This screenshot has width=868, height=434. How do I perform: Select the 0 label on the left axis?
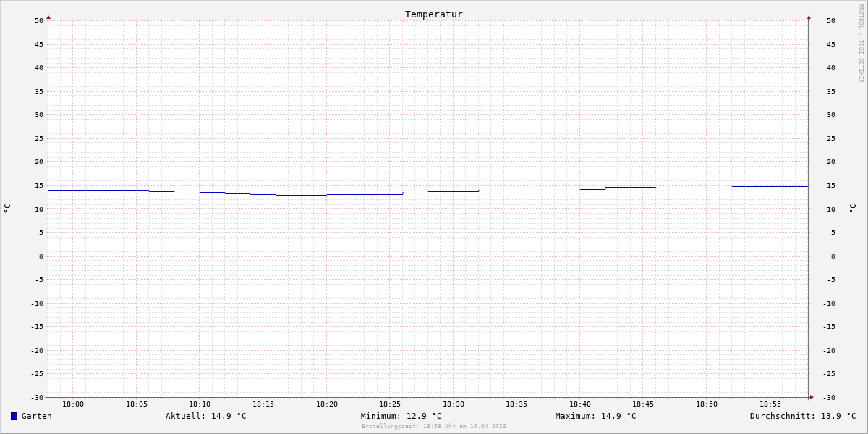[x=41, y=256]
